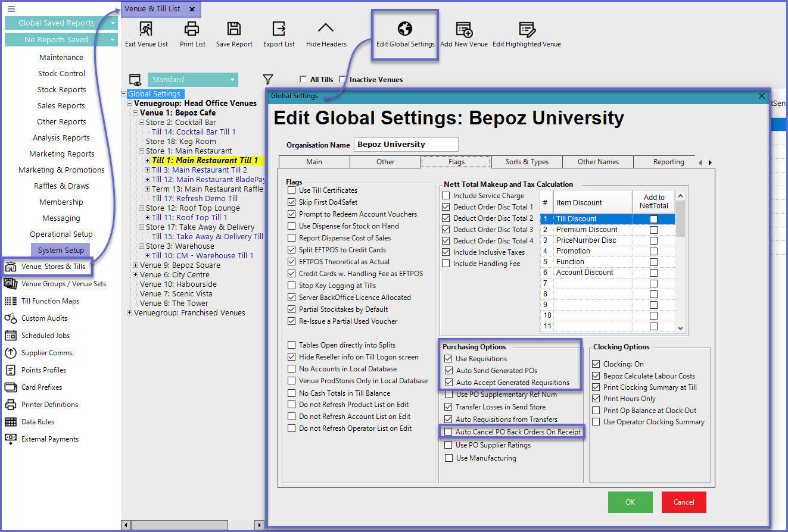The width and height of the screenshot is (788, 532).
Task: Toggle the Use Till Certificates checkbox
Action: [291, 190]
